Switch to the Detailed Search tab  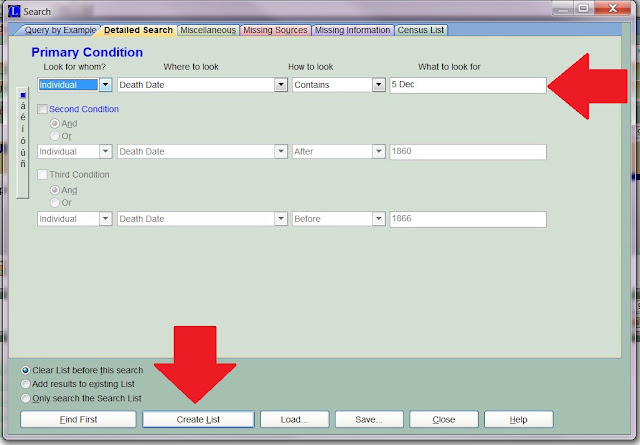[138, 30]
